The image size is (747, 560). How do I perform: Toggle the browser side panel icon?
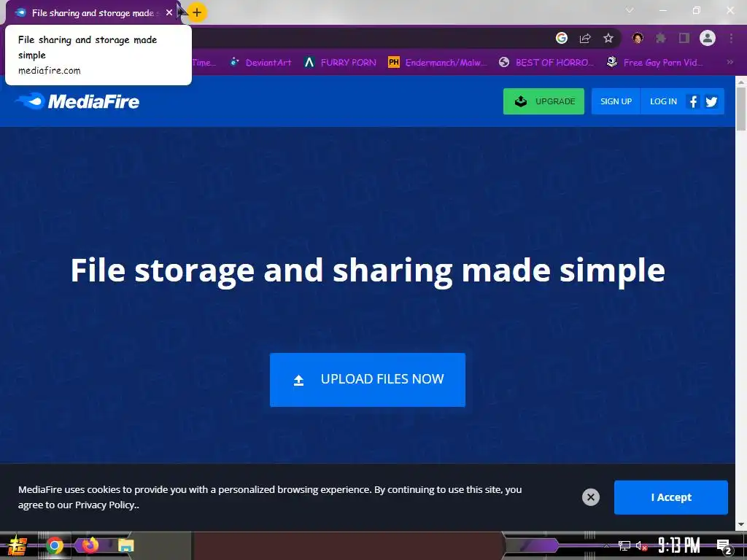[684, 38]
